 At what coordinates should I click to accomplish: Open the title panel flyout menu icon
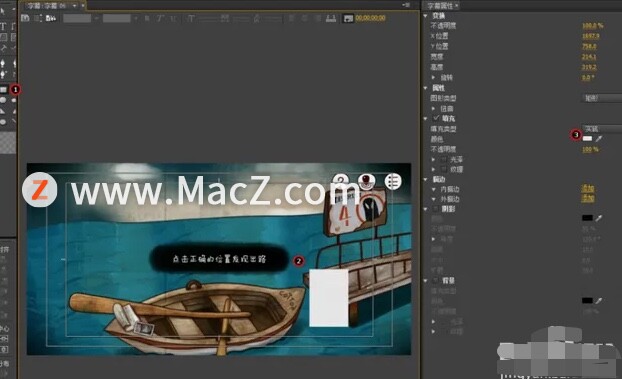pyautogui.click(x=406, y=5)
